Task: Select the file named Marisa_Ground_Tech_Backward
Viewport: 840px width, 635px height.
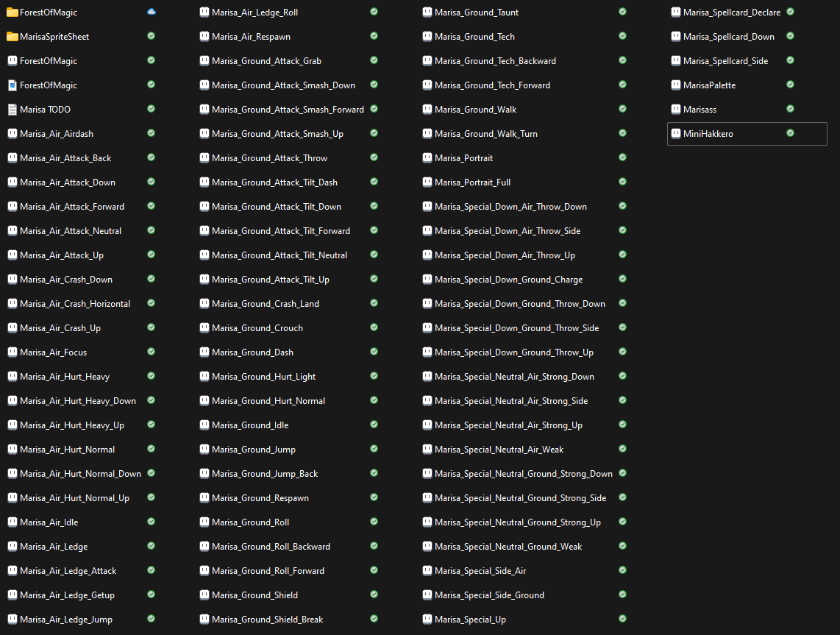Action: (x=495, y=61)
